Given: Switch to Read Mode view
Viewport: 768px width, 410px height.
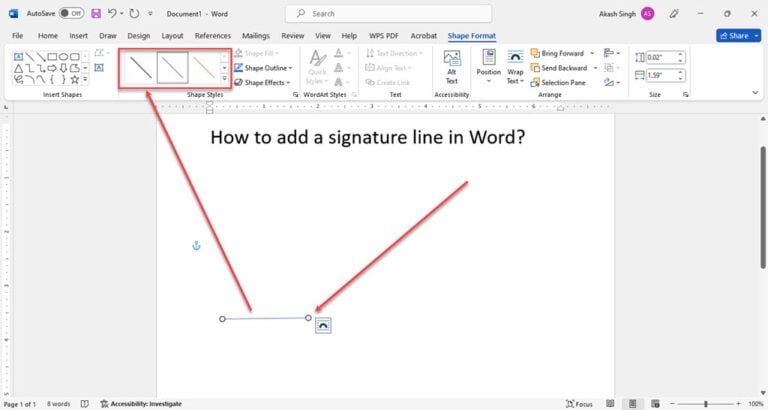Looking at the screenshot, I should (610, 404).
